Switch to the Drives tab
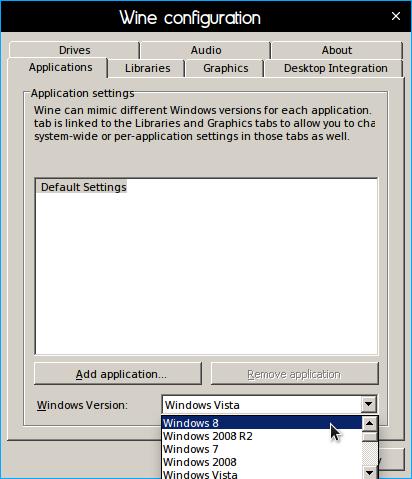The height and width of the screenshot is (479, 412). (x=74, y=50)
